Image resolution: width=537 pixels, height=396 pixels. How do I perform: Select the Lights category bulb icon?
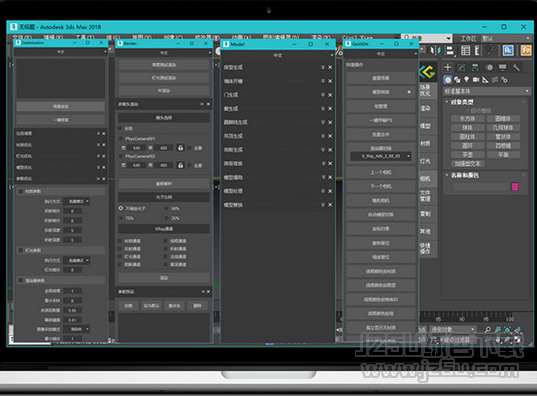[x=466, y=79]
